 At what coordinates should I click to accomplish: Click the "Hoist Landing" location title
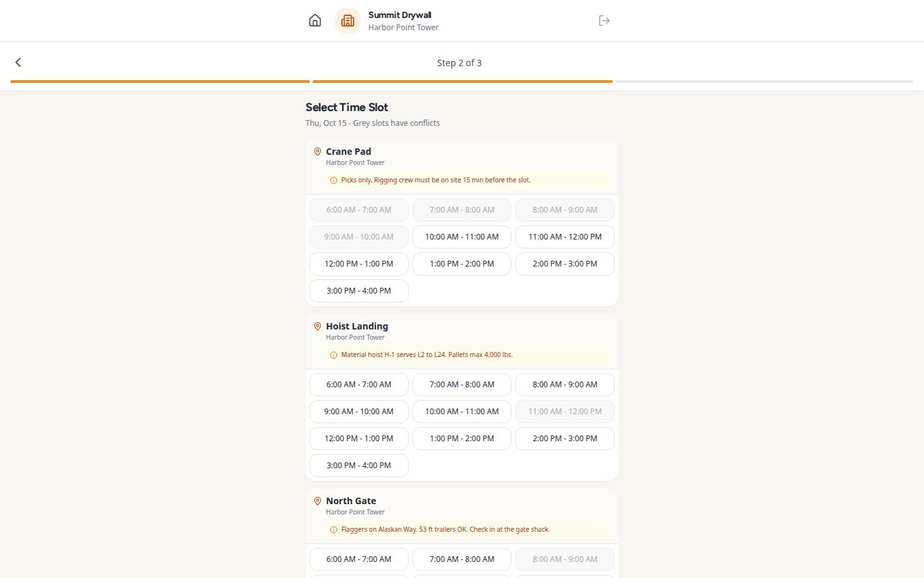point(357,326)
